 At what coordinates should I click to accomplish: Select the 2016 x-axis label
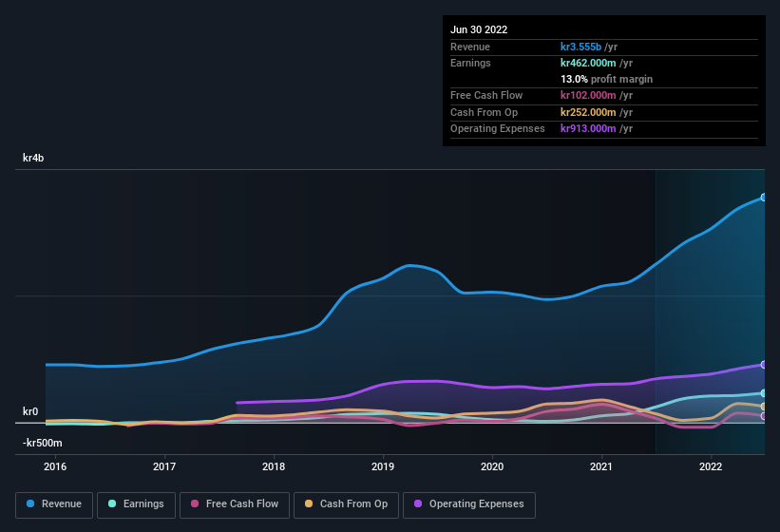[55, 466]
